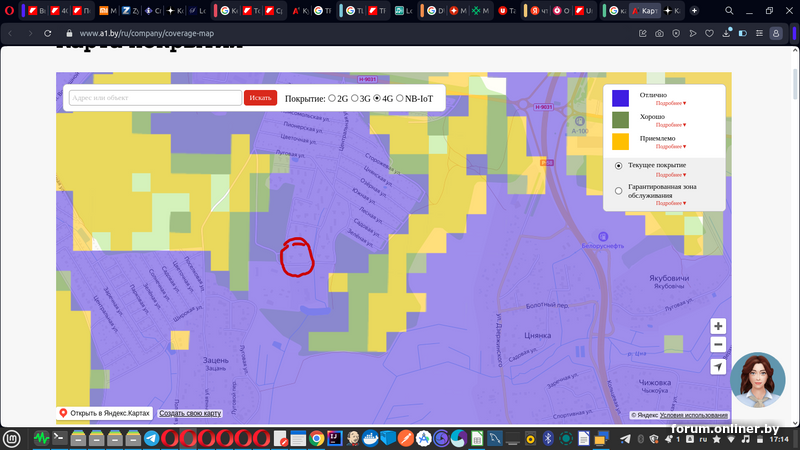
Task: Expand Подробнее under Приемлемо
Action: (x=670, y=146)
